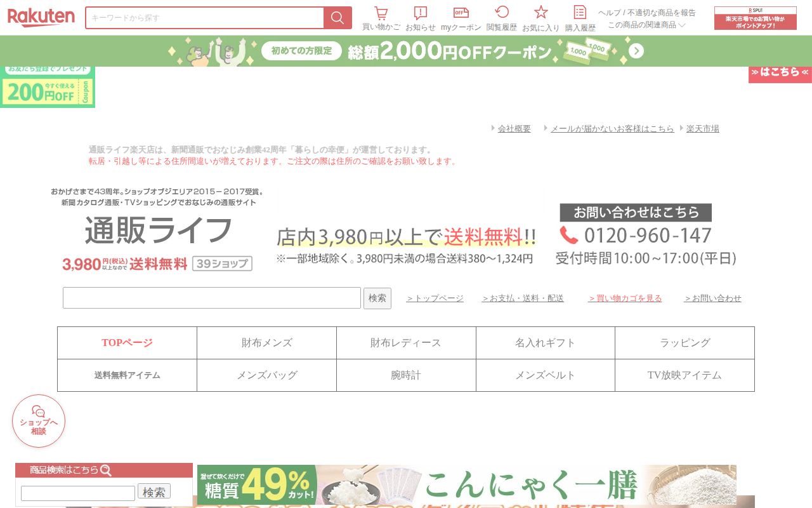
Task: Select the メンズバッグ menu item
Action: 266,375
